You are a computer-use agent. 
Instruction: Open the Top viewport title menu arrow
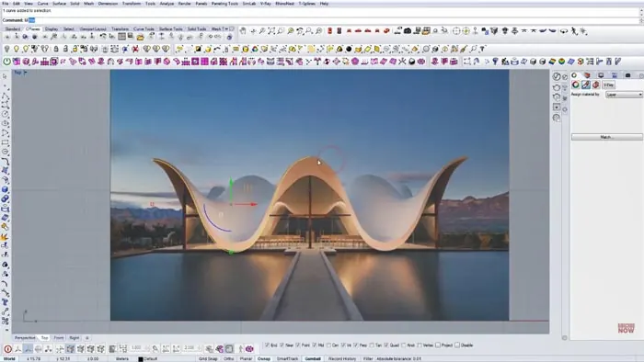[x=25, y=73]
